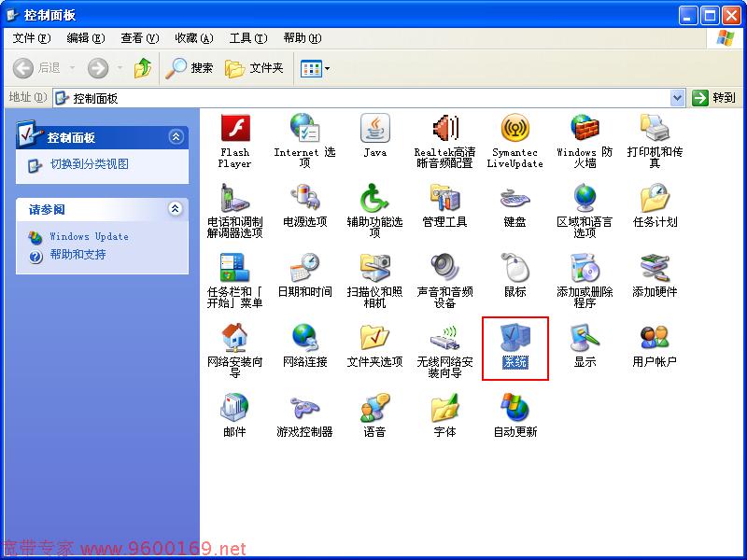Click the 文件夹 toolbar button
Viewport: 747px width, 560px height.
[254, 68]
